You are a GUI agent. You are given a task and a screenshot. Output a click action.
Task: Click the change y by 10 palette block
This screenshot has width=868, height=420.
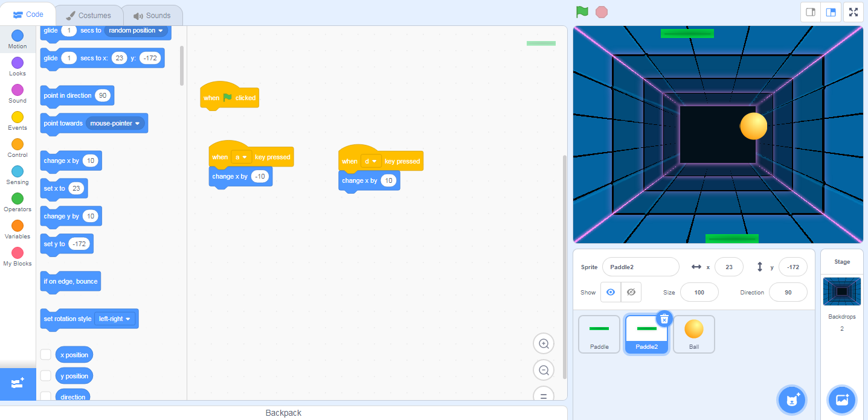pyautogui.click(x=71, y=217)
